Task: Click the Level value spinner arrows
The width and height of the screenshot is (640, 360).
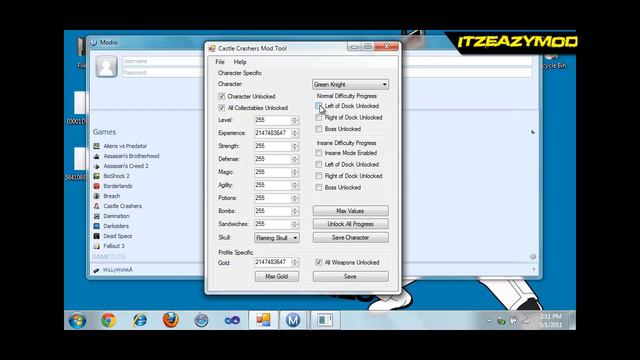Action: click(295, 120)
